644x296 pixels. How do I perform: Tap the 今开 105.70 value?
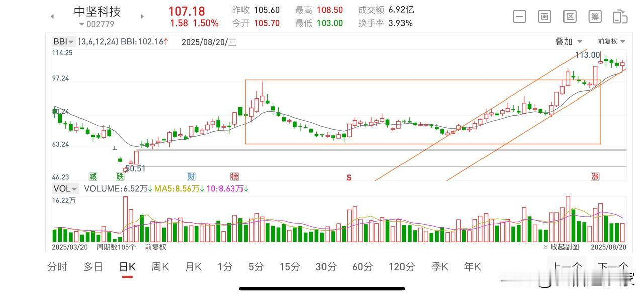click(256, 23)
